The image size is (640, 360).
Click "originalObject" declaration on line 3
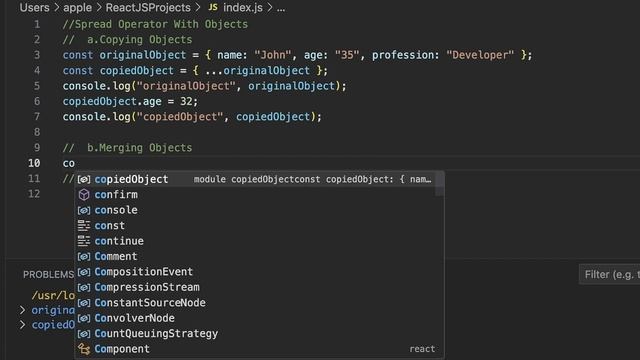pos(143,55)
